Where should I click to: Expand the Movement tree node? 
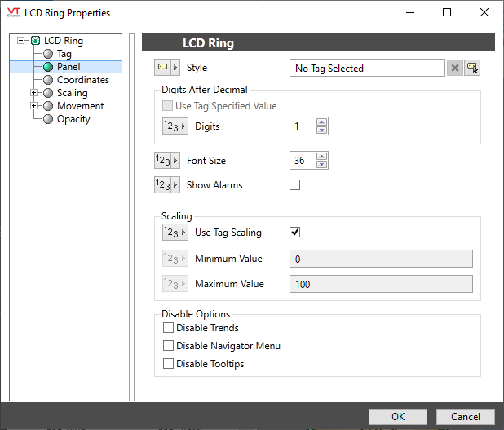pyautogui.click(x=33, y=106)
